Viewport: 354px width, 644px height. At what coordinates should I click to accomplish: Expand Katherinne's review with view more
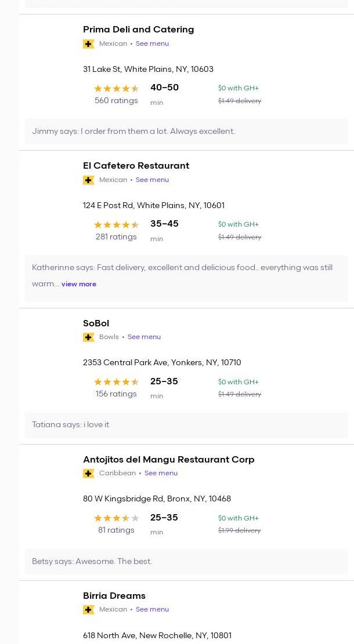point(79,284)
